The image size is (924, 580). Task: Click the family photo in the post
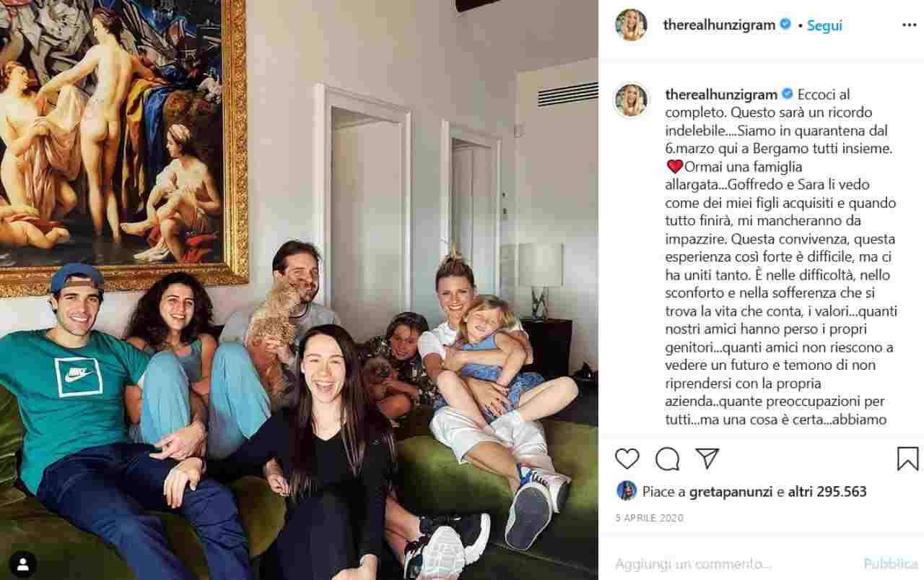299,290
